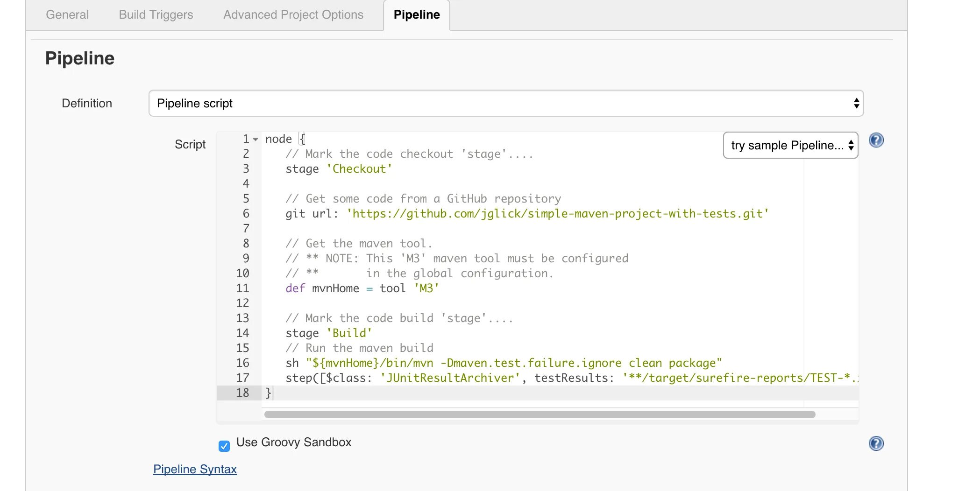The height and width of the screenshot is (491, 980).
Task: Place cursor on the stage 'Checkout' line
Action: (x=339, y=169)
